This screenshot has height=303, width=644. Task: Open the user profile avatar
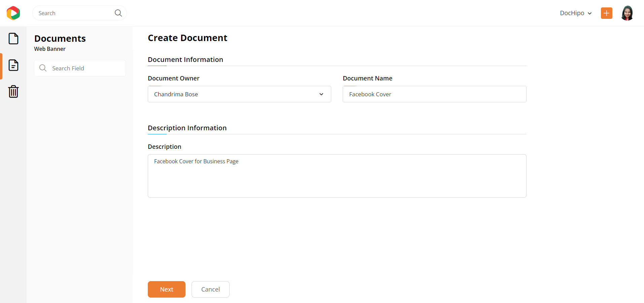pos(627,13)
